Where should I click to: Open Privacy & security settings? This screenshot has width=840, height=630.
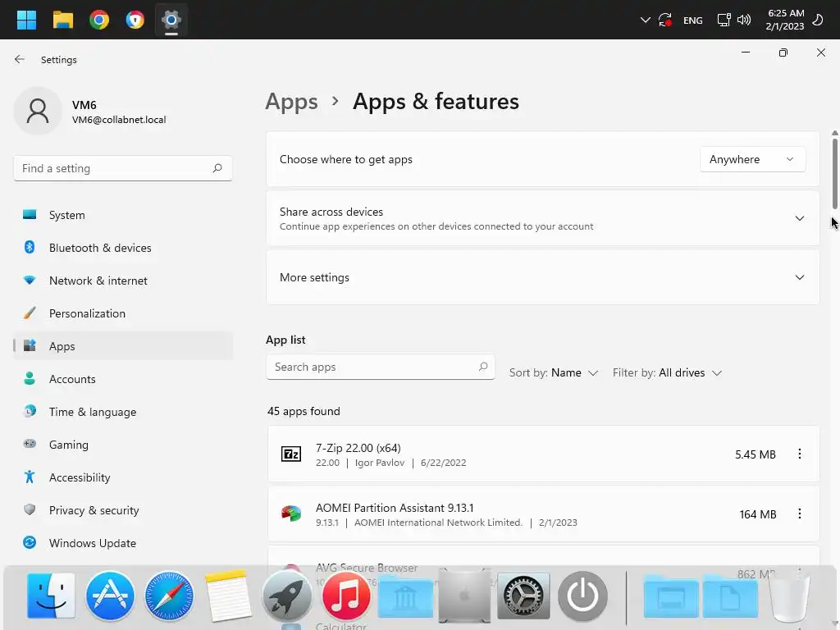123,510
